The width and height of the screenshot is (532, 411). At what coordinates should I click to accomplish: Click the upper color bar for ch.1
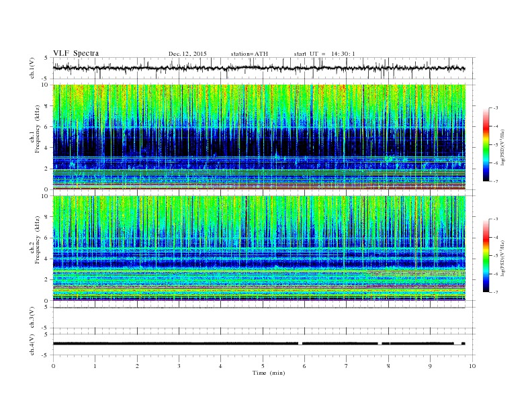tap(486, 144)
